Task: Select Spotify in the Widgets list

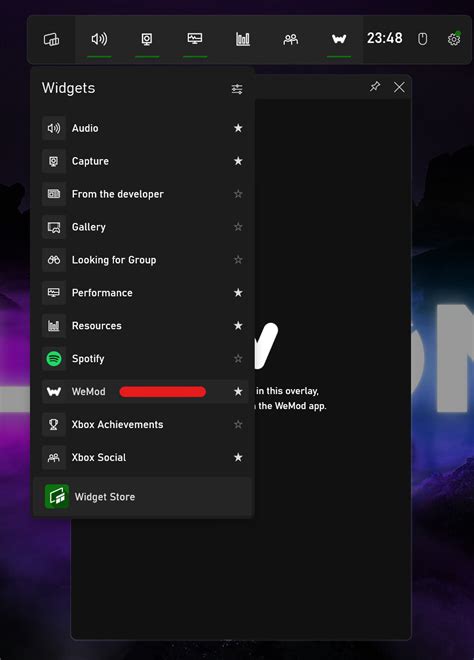Action: (145, 359)
